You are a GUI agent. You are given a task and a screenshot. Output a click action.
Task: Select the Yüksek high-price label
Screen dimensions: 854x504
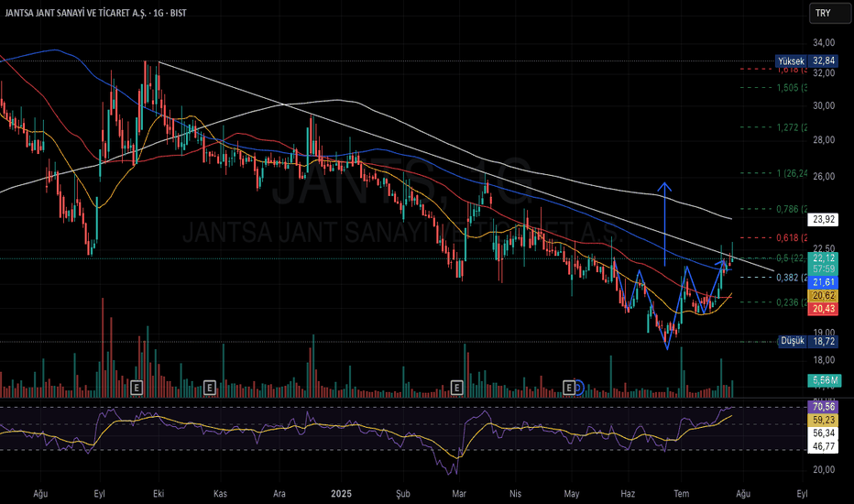click(791, 61)
